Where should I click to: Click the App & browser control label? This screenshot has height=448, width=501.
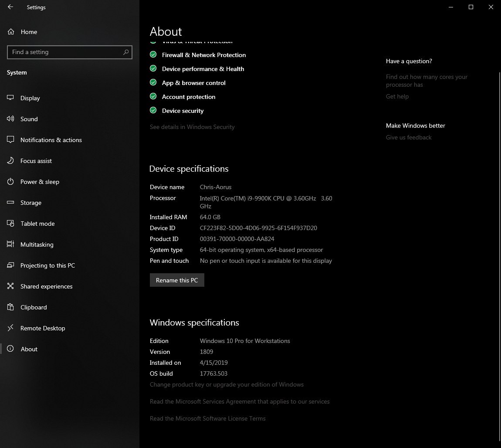(193, 83)
